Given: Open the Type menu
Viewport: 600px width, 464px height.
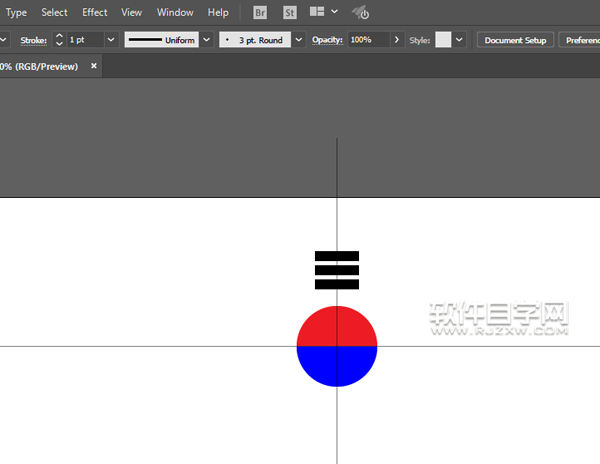Looking at the screenshot, I should point(17,13).
